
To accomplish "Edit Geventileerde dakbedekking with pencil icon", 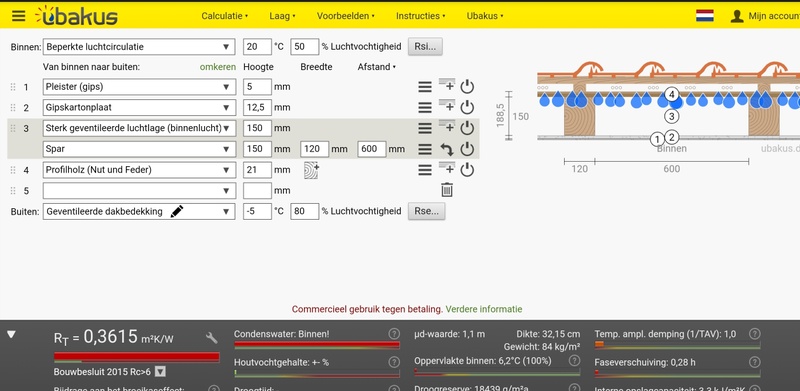I will (177, 211).
